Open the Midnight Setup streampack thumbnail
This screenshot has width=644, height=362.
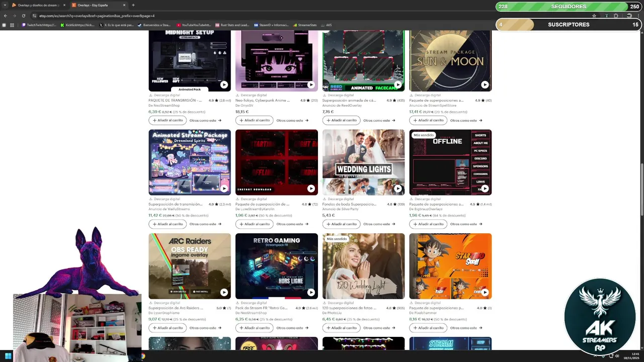(190, 60)
